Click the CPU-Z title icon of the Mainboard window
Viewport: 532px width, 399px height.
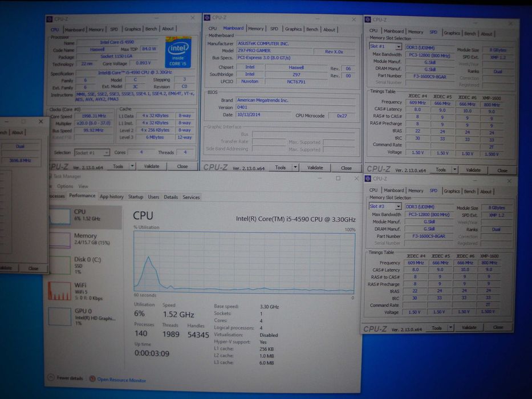coord(207,17)
